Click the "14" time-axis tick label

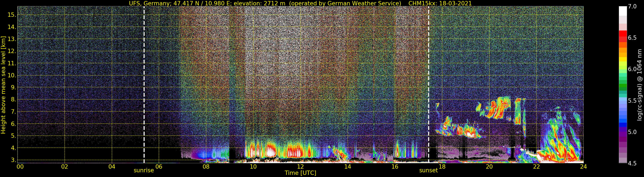pos(347,166)
